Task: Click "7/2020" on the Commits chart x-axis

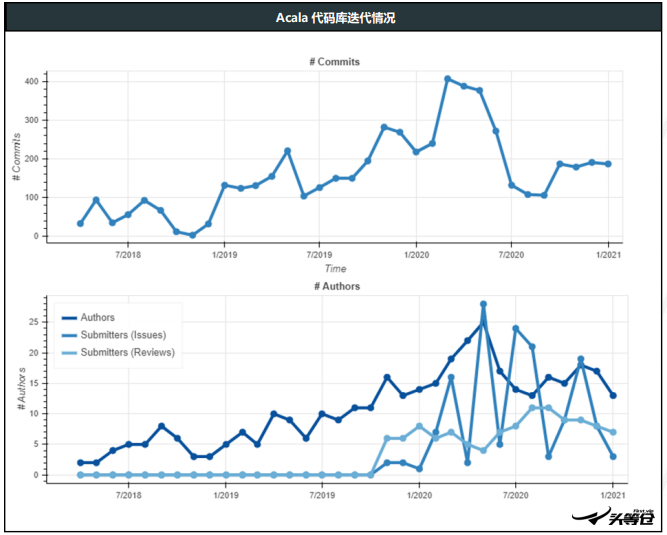Action: tap(511, 254)
